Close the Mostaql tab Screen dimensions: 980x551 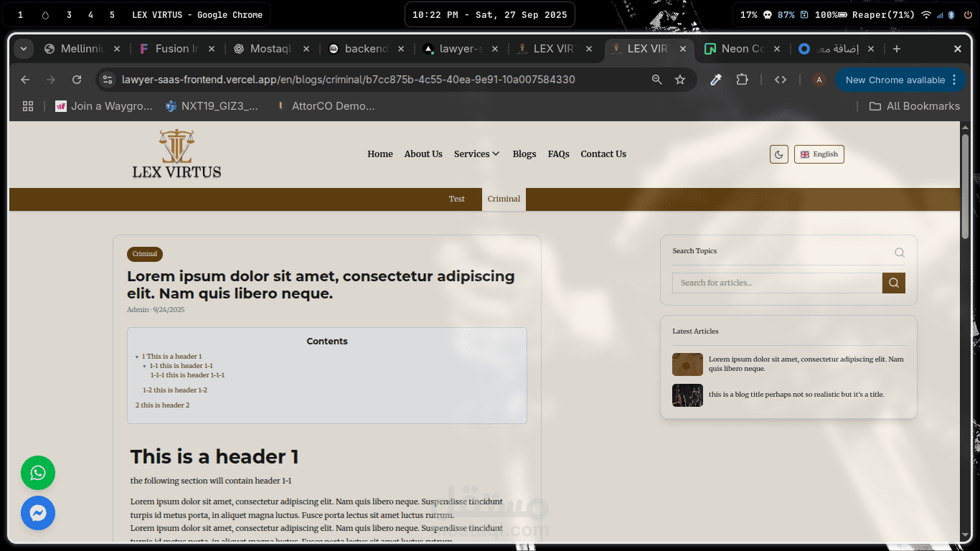tap(306, 49)
